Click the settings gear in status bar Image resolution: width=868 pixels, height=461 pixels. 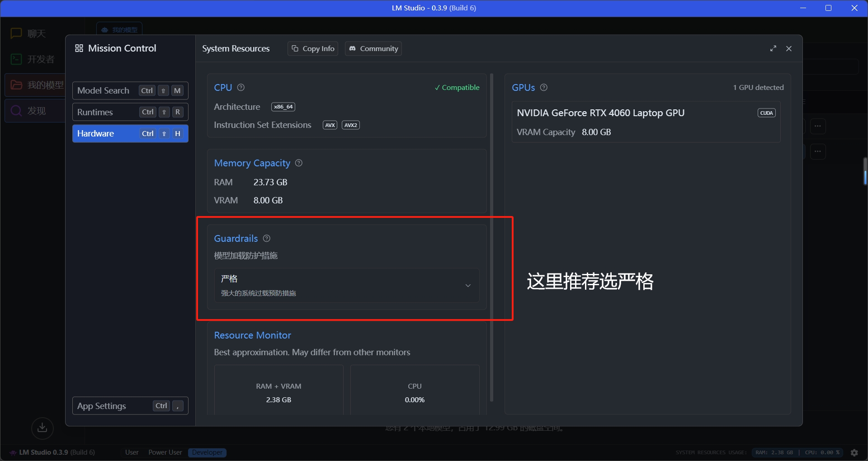point(854,452)
